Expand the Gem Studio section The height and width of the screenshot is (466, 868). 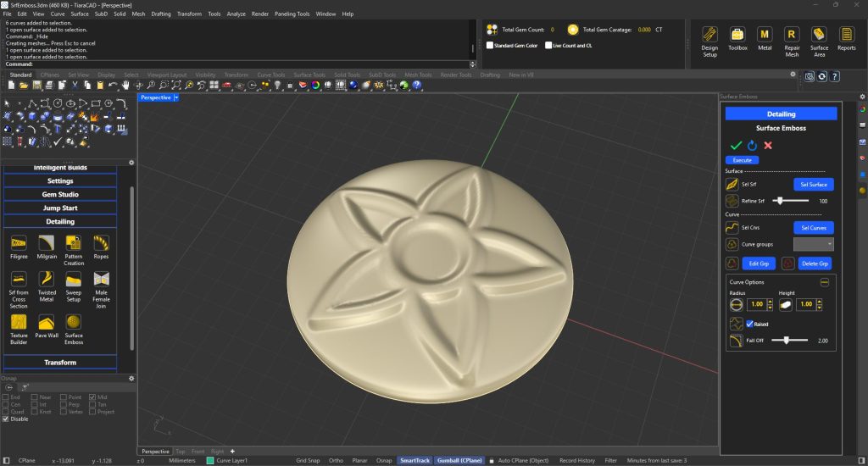(x=61, y=194)
